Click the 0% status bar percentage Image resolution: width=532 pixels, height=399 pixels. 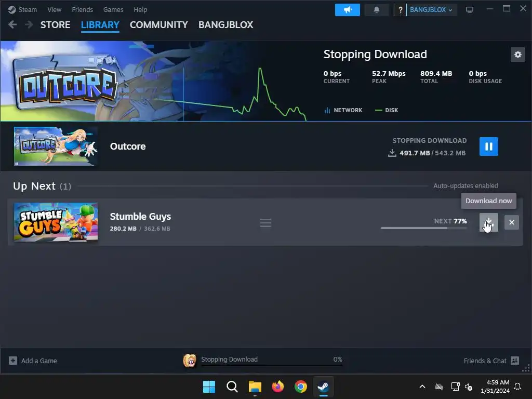tap(338, 360)
